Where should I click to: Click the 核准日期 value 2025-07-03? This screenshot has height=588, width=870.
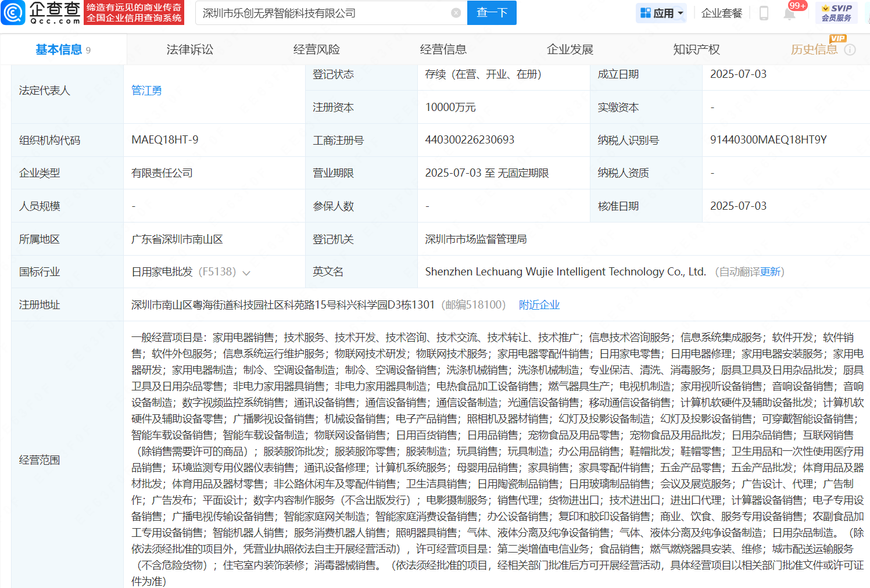coord(738,206)
